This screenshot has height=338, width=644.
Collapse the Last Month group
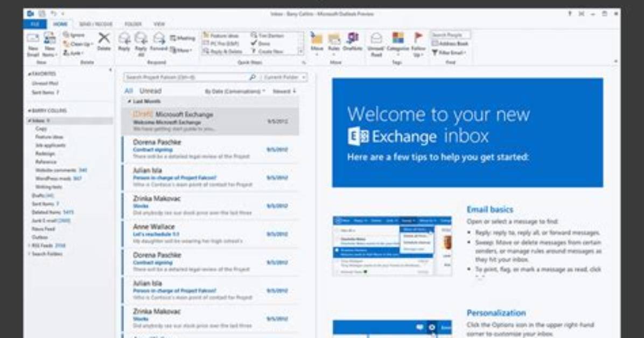click(x=129, y=101)
